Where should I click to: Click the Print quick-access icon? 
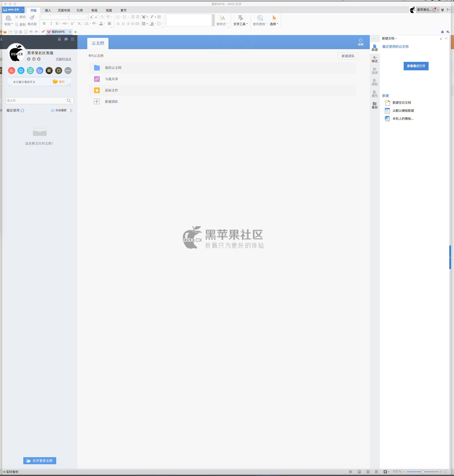(x=20, y=32)
